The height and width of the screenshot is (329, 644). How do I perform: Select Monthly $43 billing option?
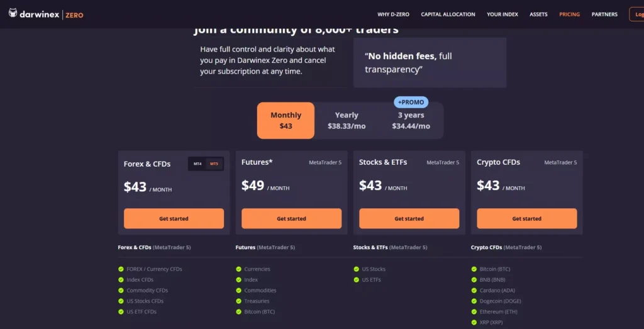click(286, 120)
